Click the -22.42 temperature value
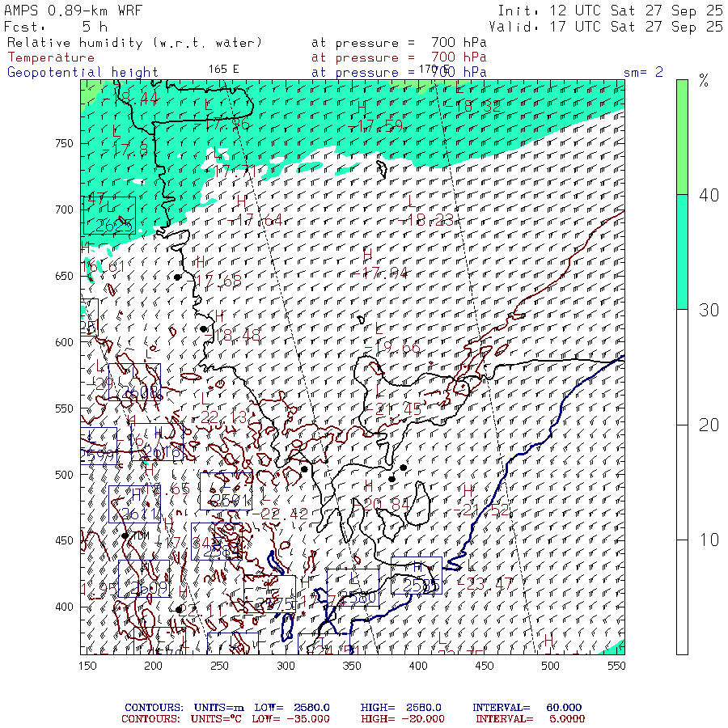The width and height of the screenshot is (728, 728). tap(280, 513)
